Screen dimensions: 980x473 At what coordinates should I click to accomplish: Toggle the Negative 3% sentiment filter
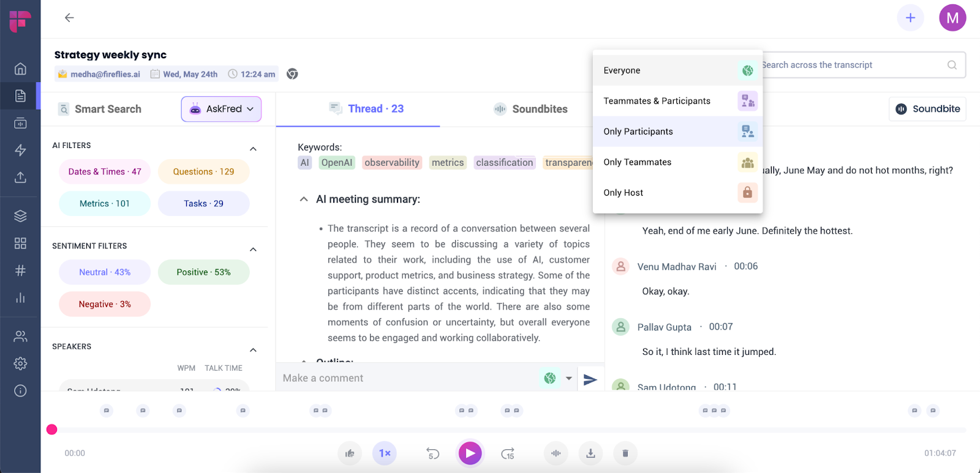[x=105, y=304]
